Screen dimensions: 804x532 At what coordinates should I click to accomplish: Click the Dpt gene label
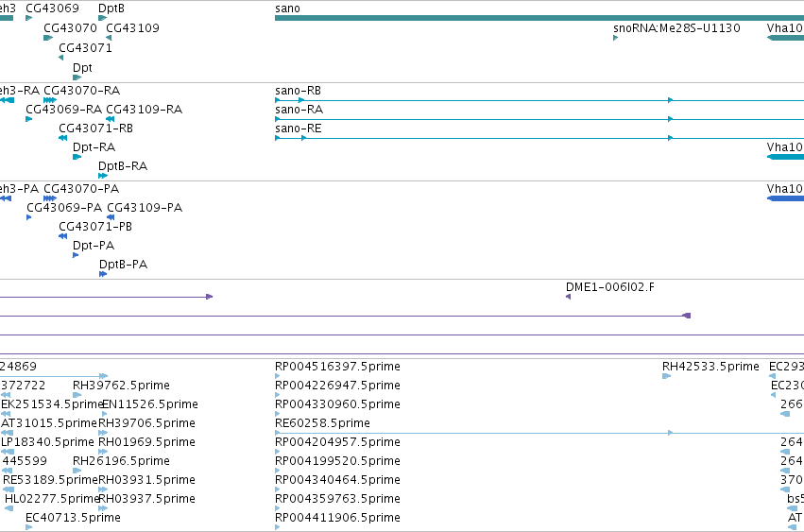click(x=82, y=68)
